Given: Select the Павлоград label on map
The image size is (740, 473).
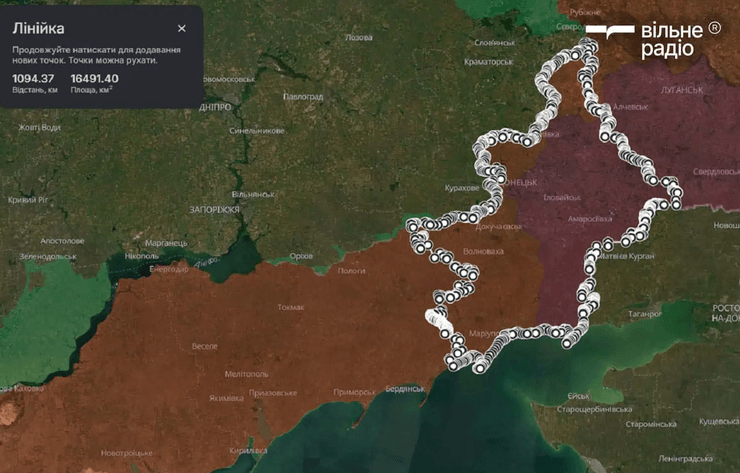Looking at the screenshot, I should 302,96.
